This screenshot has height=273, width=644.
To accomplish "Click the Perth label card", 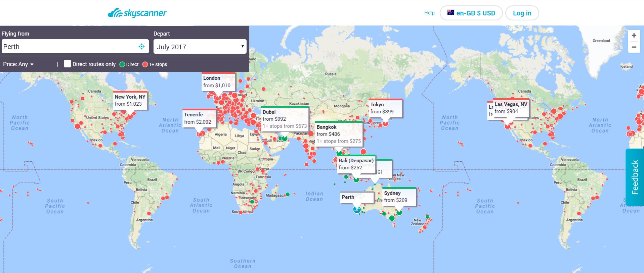I will (x=357, y=197).
